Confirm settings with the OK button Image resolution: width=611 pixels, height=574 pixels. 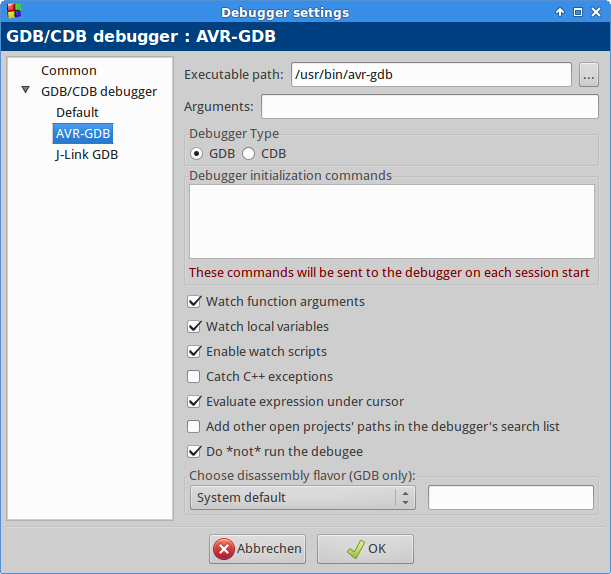(x=365, y=549)
